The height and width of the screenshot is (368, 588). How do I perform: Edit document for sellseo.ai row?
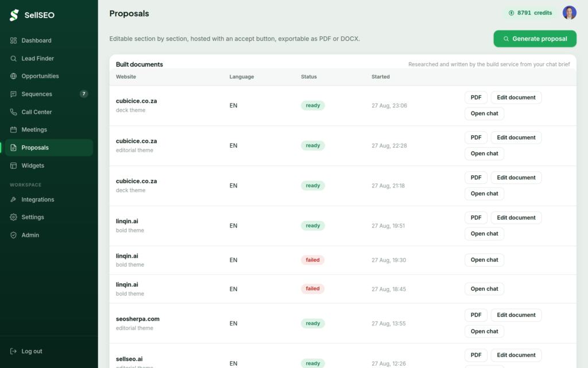pos(516,355)
